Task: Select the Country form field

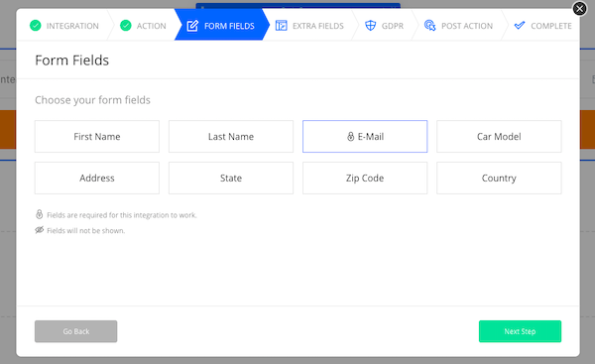Action: pos(499,178)
